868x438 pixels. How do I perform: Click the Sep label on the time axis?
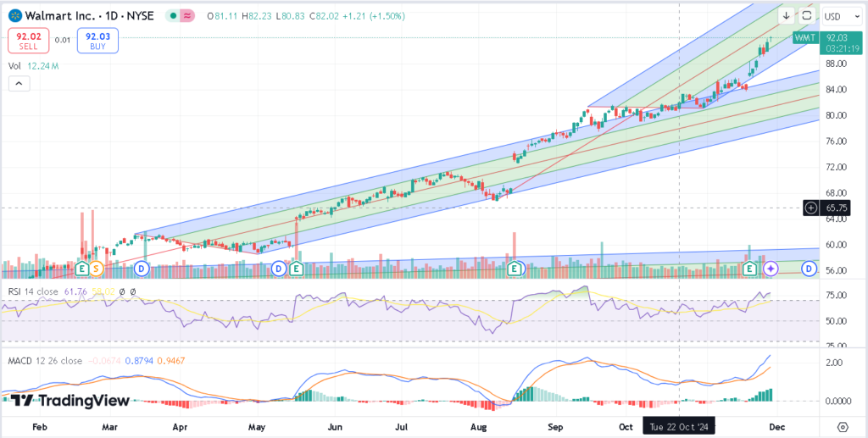555,428
